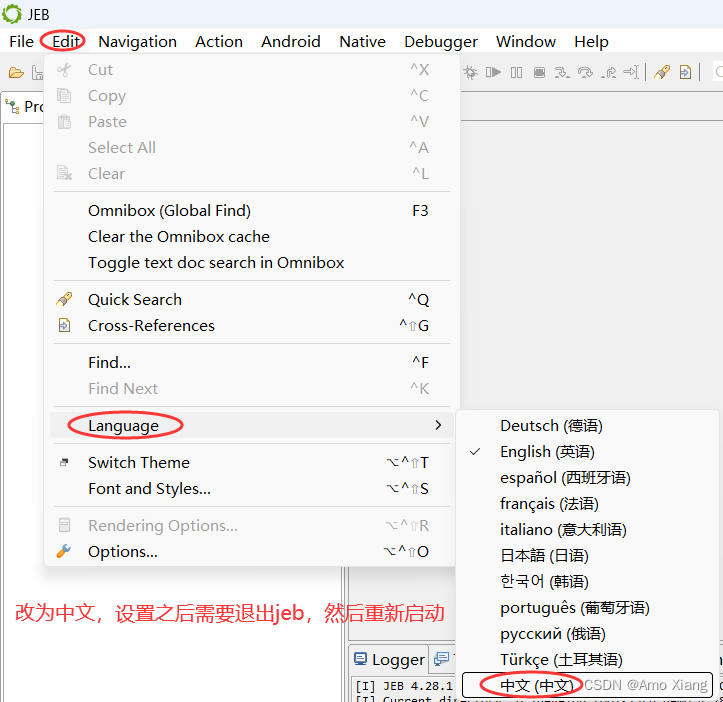The image size is (723, 702).
Task: Select italiano (意大利语) language option
Action: (587, 529)
